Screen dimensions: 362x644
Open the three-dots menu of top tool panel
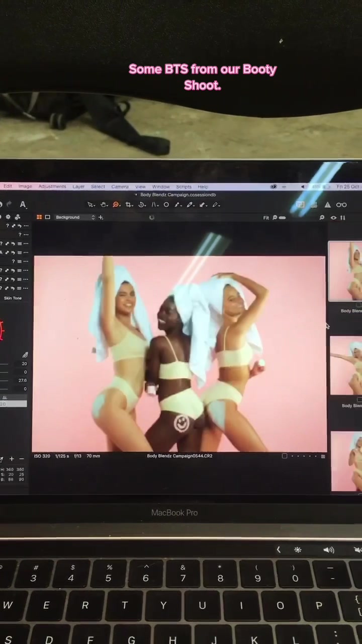[26, 226]
